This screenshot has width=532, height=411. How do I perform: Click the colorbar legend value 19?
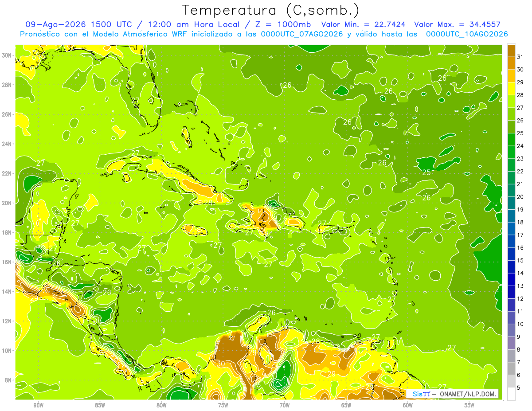[x=520, y=209]
